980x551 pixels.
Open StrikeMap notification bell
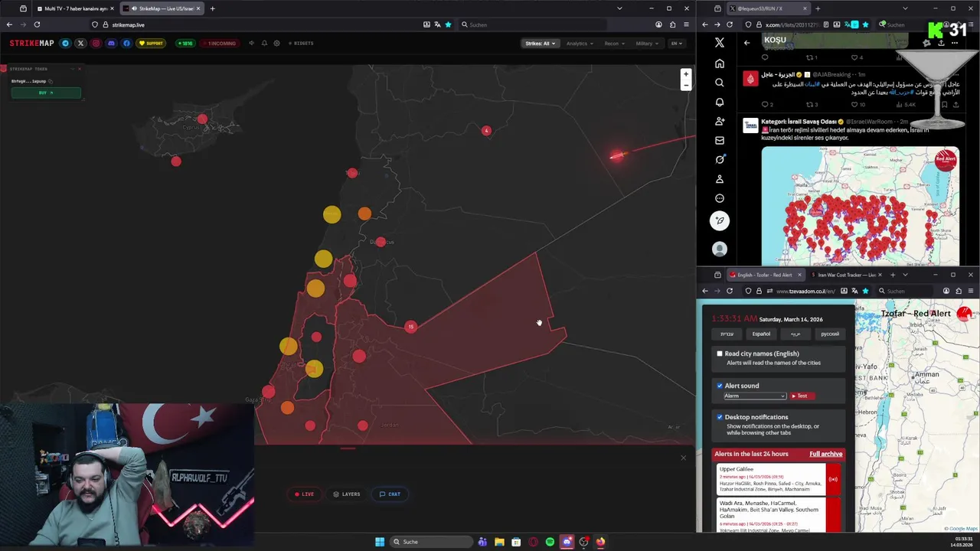coord(264,44)
